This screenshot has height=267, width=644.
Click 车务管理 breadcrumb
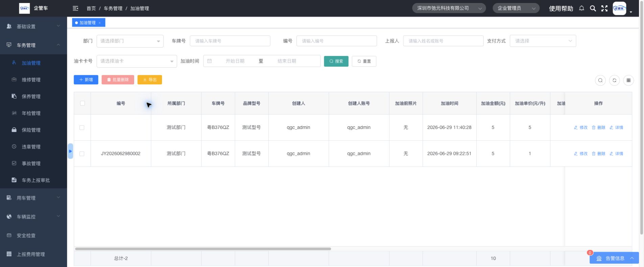point(113,8)
